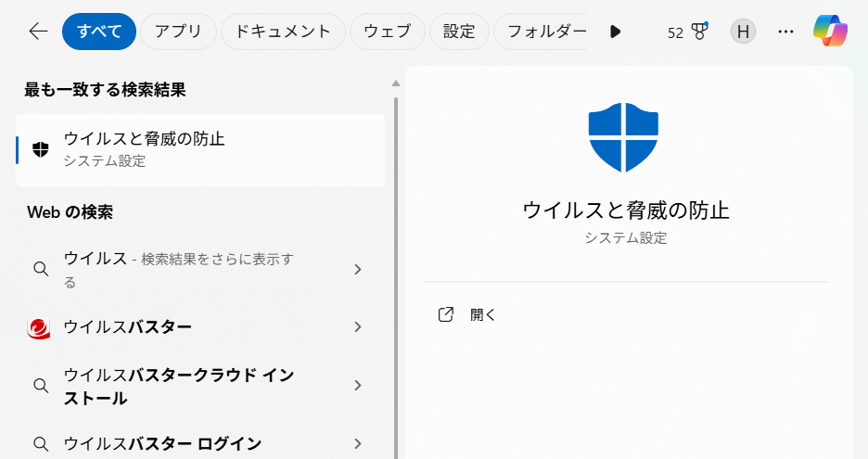Select the 設定 filter tab
Image resolution: width=868 pixels, height=459 pixels.
pyautogui.click(x=458, y=32)
